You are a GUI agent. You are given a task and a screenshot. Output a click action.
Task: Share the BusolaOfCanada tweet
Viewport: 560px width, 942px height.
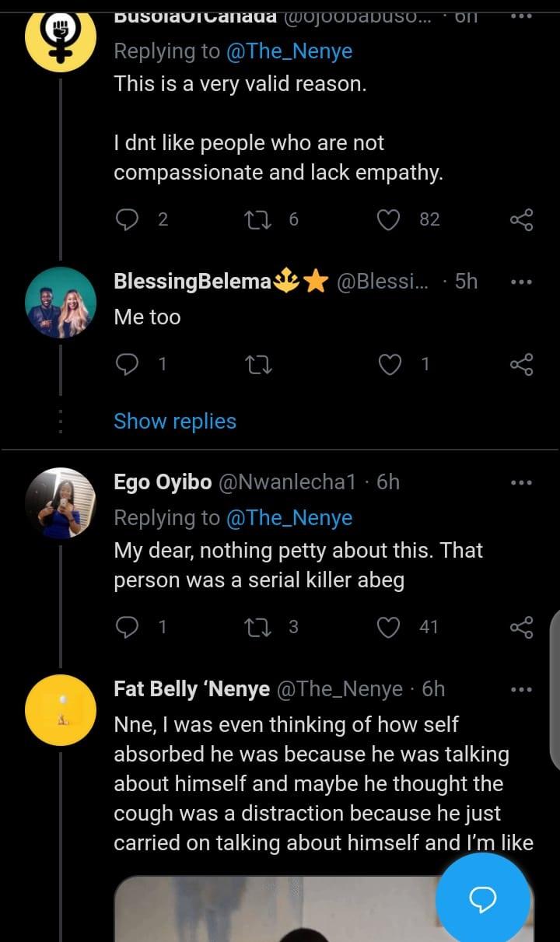[x=521, y=220]
